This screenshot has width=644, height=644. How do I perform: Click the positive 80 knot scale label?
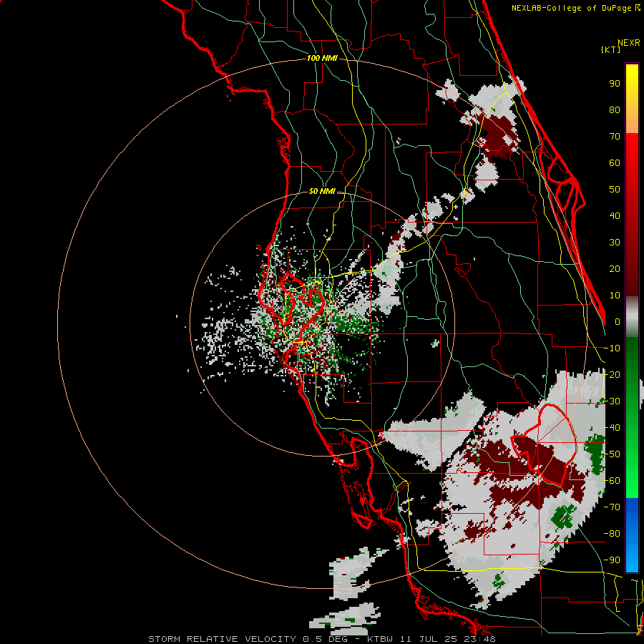click(615, 109)
